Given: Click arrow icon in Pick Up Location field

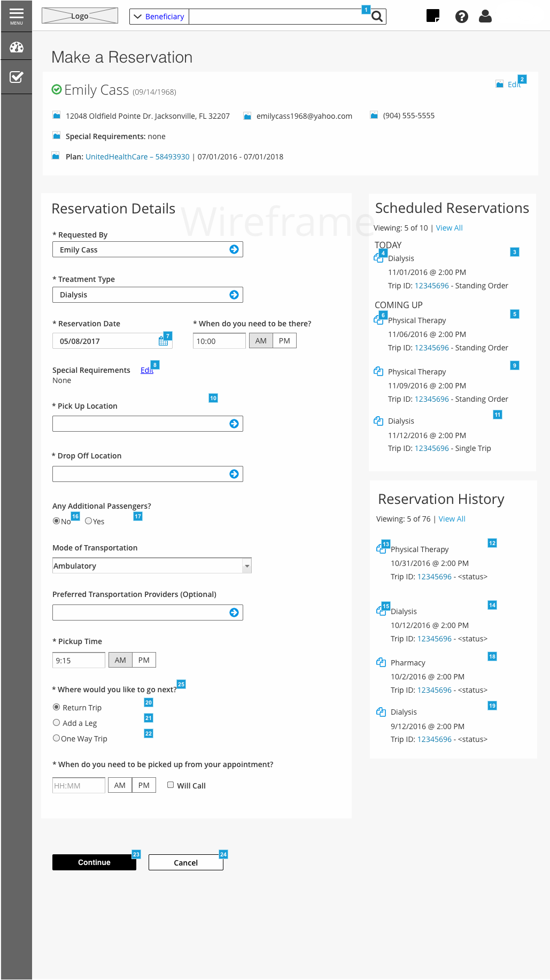Looking at the screenshot, I should coord(234,424).
